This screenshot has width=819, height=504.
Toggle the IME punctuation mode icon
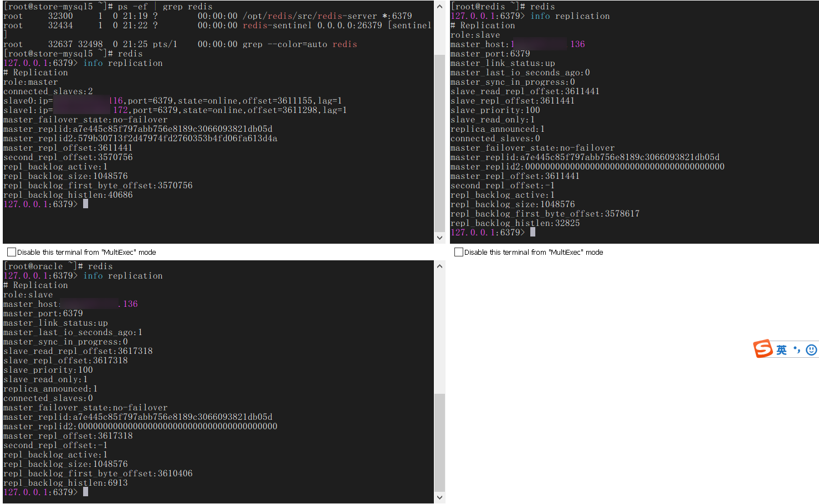tap(797, 350)
